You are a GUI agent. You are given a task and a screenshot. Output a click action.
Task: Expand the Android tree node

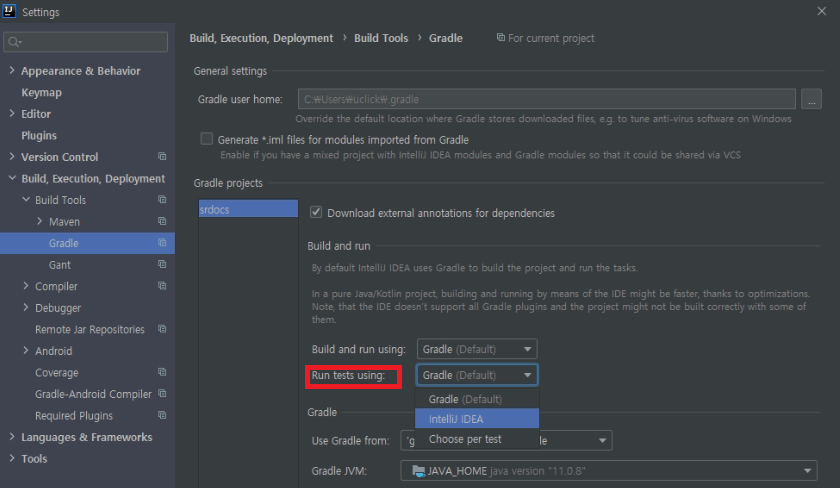click(x=26, y=350)
